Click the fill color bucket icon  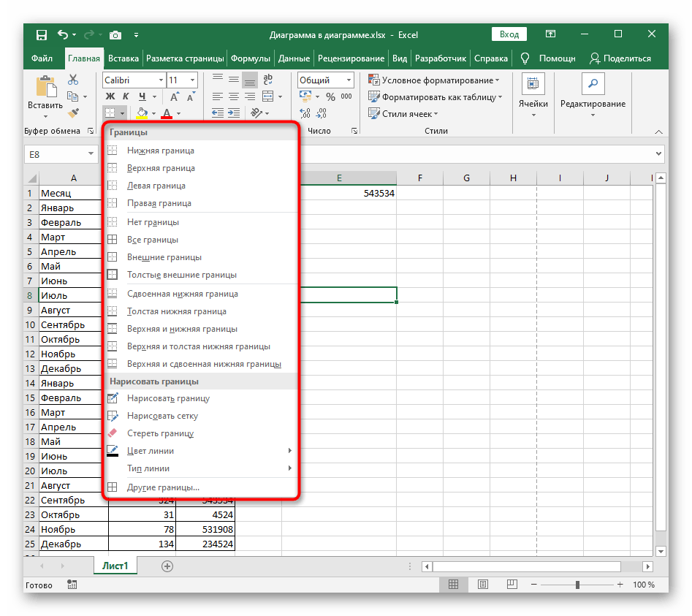(142, 113)
